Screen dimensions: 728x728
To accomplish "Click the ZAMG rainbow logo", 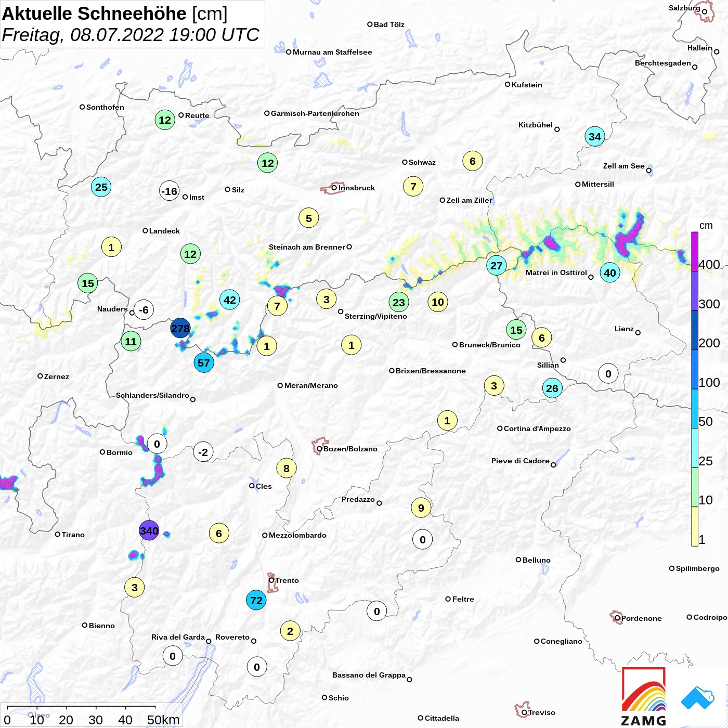I will [644, 696].
